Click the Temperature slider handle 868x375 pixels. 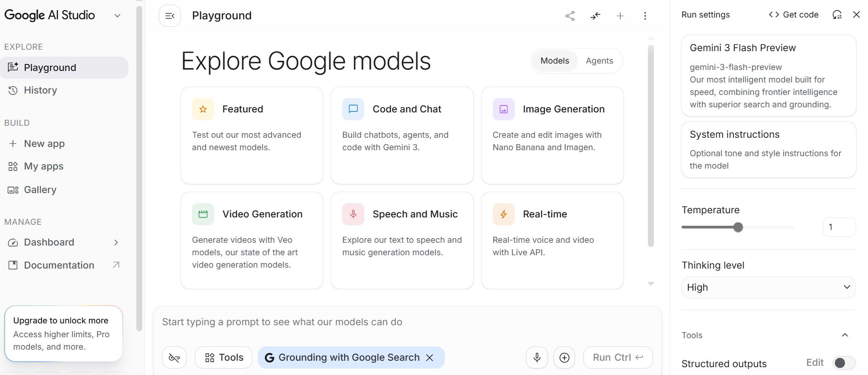point(738,227)
